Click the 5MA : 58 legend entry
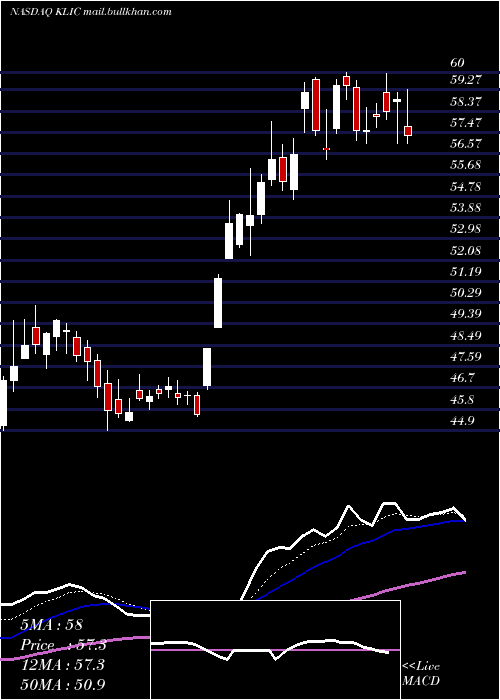Viewport: 500px width, 700px height. 52,625
